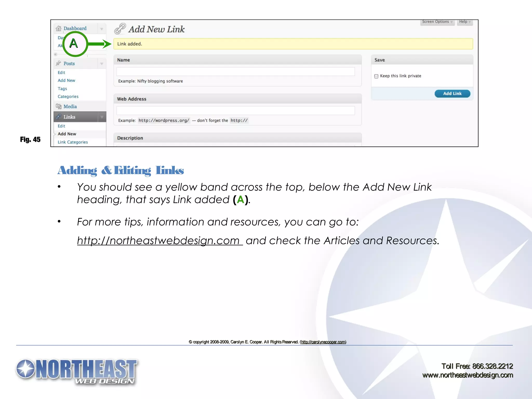The height and width of the screenshot is (399, 532).
Task: Click the Dashboard home icon
Action: pyautogui.click(x=58, y=28)
